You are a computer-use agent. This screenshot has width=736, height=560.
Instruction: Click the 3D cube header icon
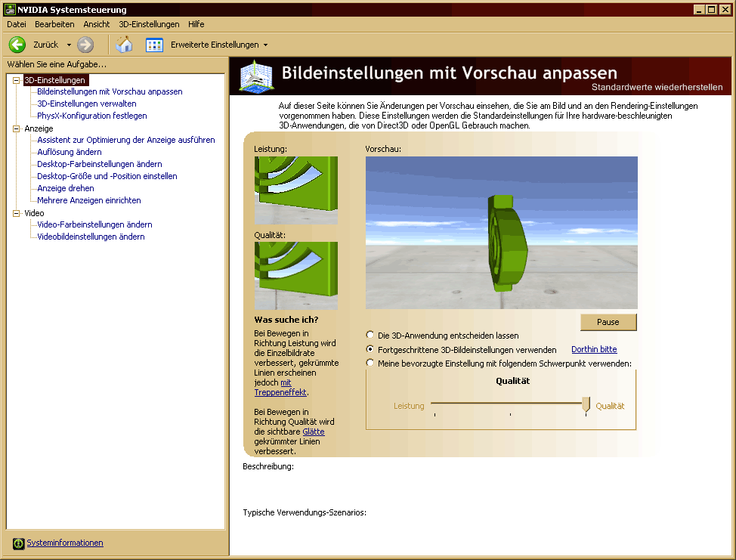click(x=256, y=76)
